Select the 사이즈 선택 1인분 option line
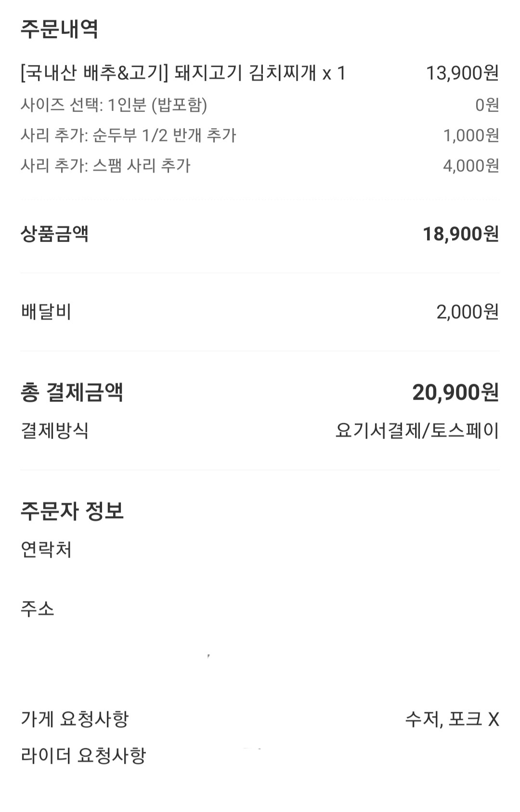 click(114, 105)
